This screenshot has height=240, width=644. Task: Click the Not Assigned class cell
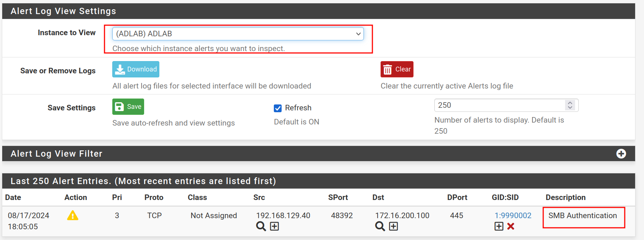214,216
